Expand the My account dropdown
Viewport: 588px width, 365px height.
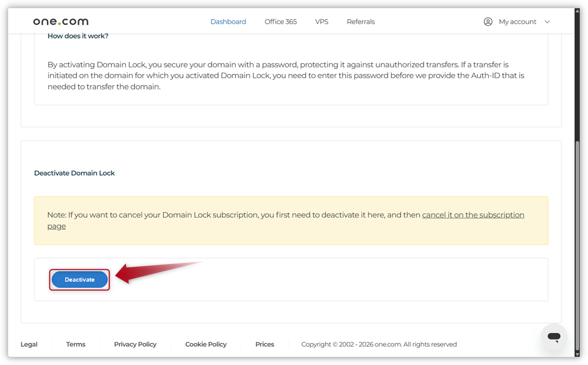pos(547,22)
